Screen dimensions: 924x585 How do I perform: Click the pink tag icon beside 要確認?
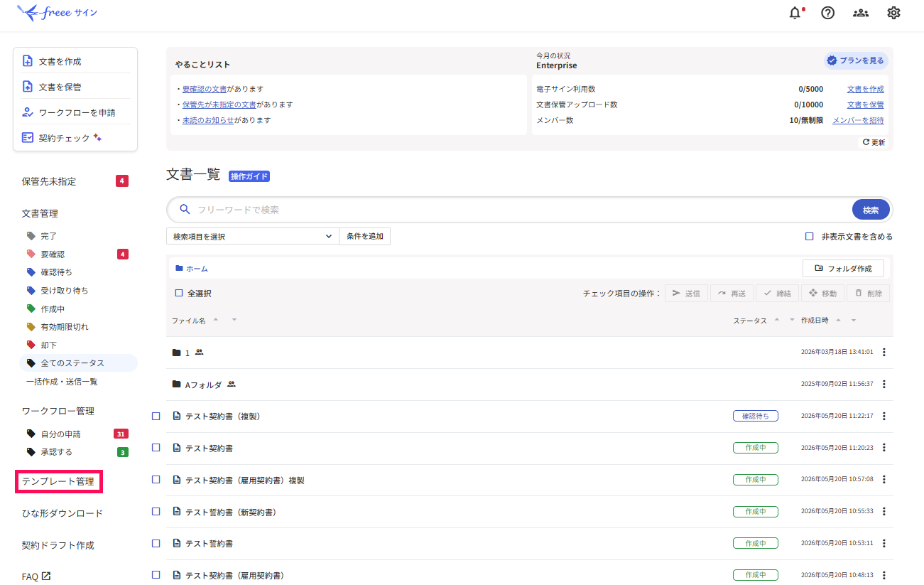pos(31,254)
